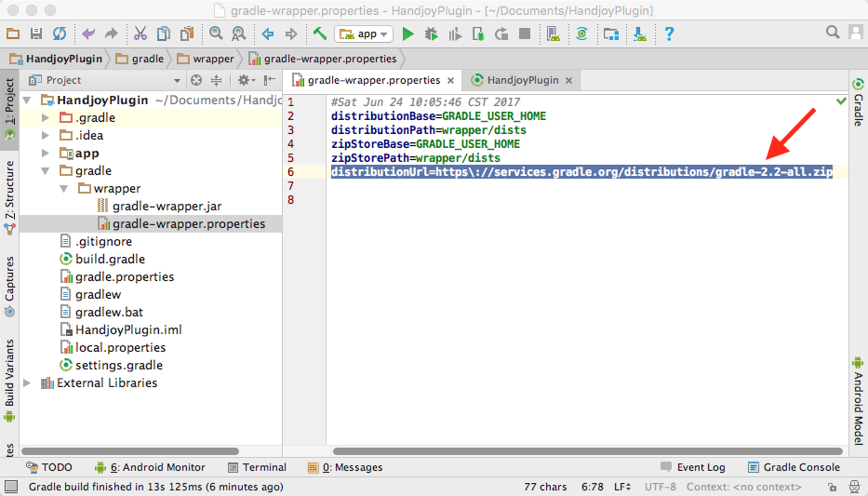Expand the External Libraries node
This screenshot has width=868, height=496.
pos(27,383)
